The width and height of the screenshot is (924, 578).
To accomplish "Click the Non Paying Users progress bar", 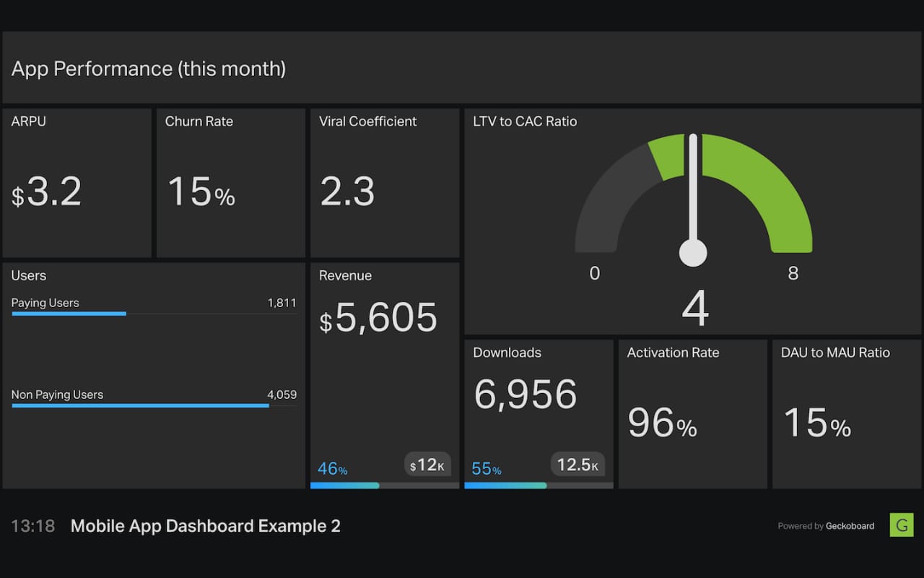I will point(140,405).
